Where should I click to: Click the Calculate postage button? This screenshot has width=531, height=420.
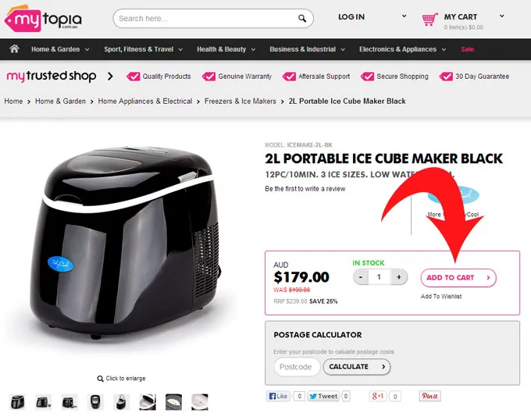point(357,367)
